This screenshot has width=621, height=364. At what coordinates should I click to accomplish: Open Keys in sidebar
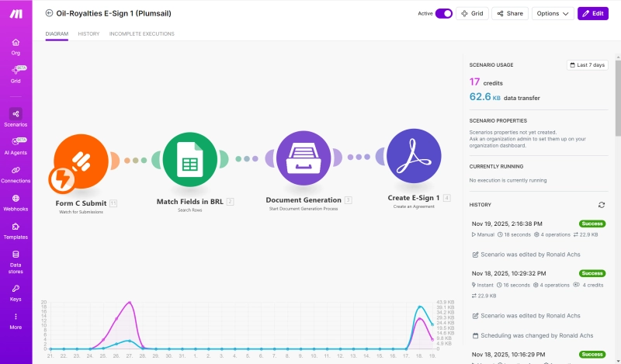click(x=16, y=293)
